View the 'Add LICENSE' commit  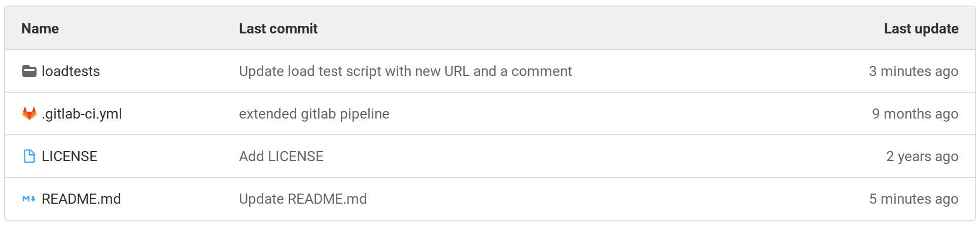(x=281, y=157)
